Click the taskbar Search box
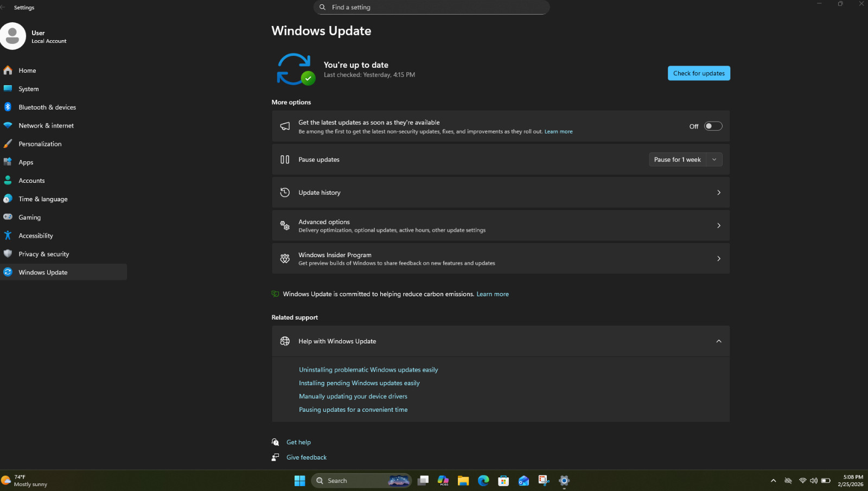The image size is (868, 491). [361, 481]
